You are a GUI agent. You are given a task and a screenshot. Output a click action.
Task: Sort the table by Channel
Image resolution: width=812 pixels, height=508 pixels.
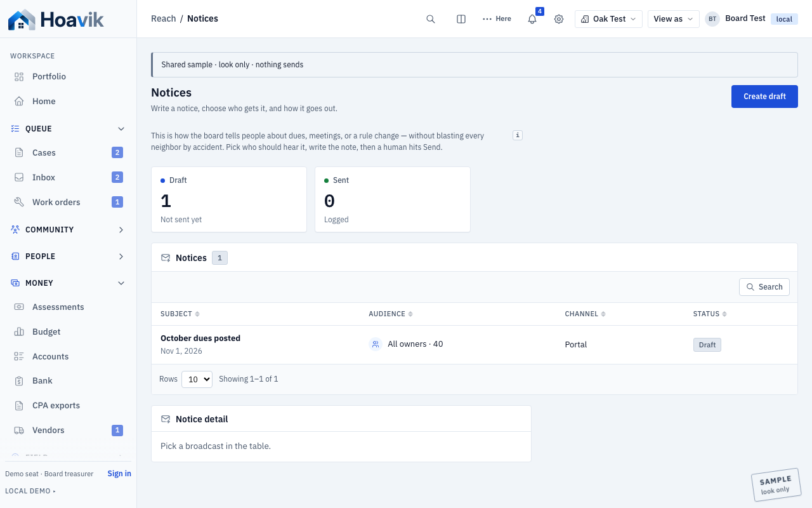[x=586, y=314]
